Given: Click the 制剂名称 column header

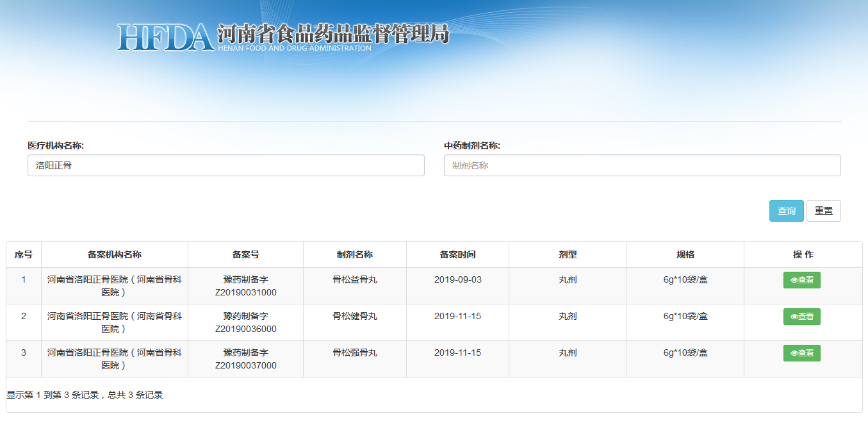Looking at the screenshot, I should click(x=355, y=254).
